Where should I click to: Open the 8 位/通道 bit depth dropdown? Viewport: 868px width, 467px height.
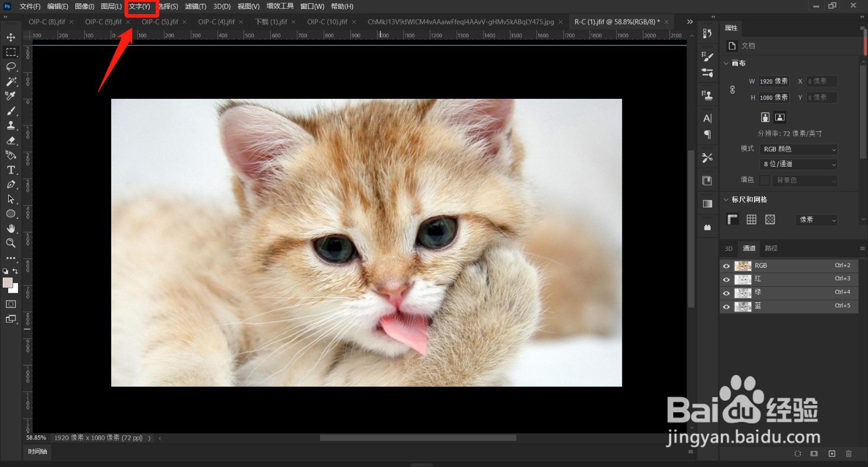(x=799, y=164)
